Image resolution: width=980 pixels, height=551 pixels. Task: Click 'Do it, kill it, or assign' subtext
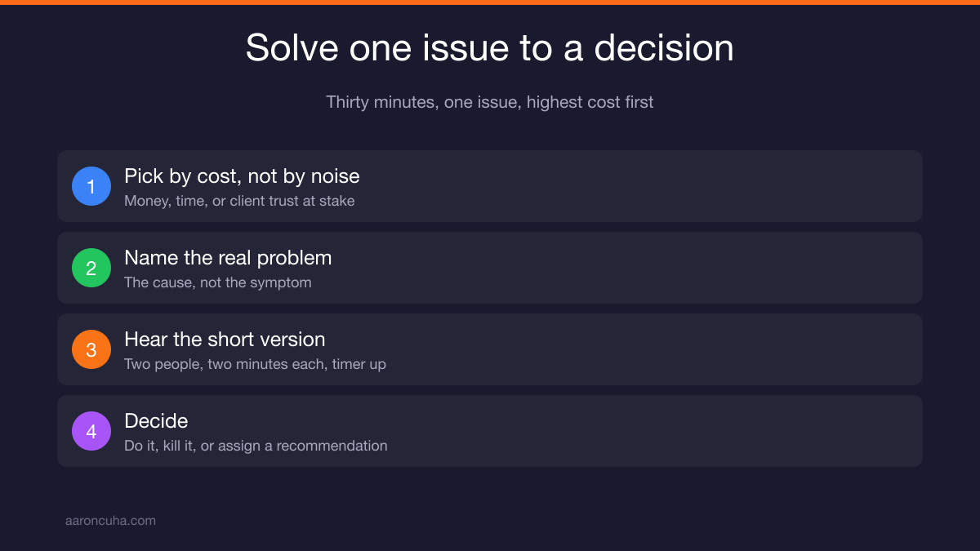pyautogui.click(x=256, y=446)
